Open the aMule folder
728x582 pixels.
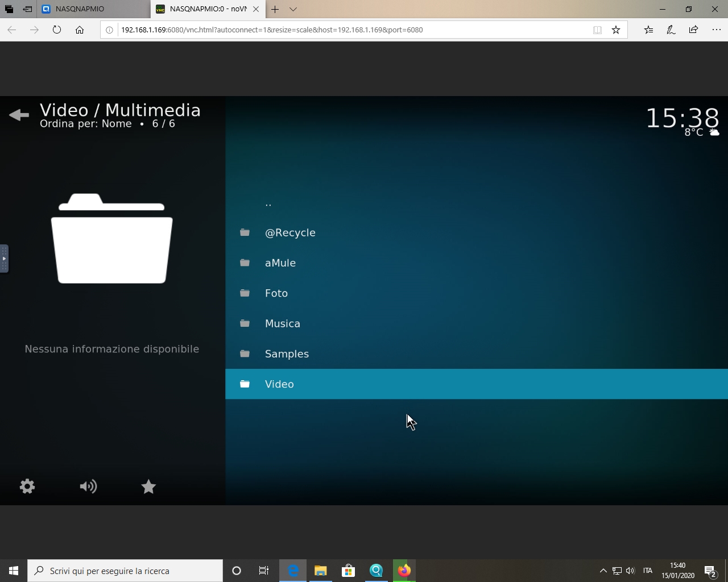280,263
